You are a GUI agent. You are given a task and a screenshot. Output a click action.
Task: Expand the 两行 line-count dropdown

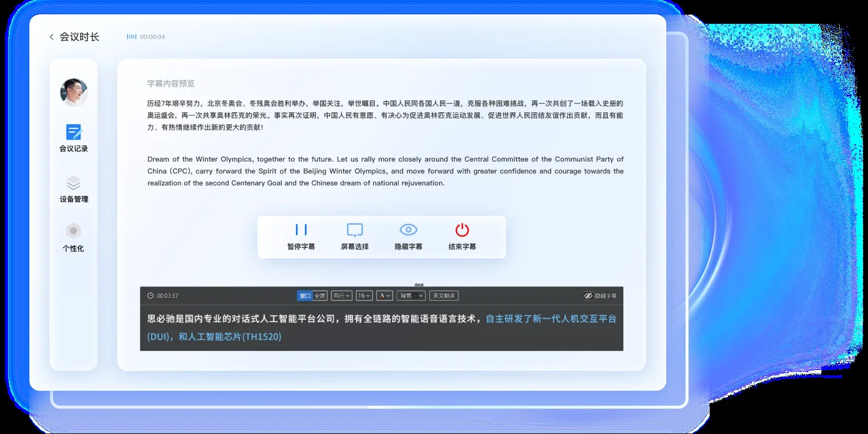342,296
